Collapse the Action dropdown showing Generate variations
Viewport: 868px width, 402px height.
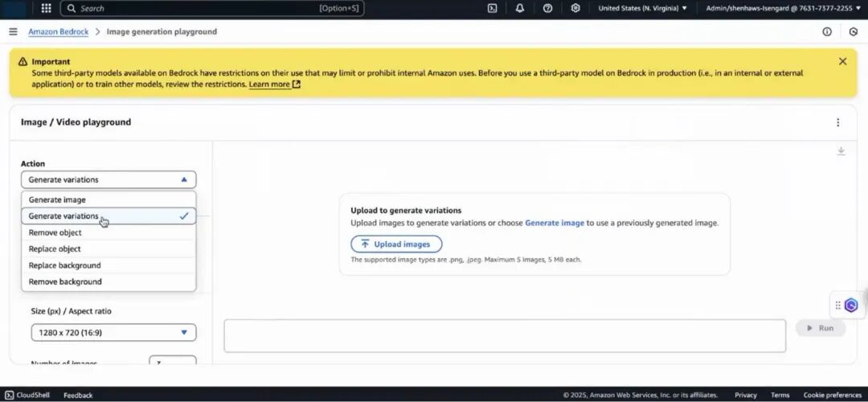tap(108, 179)
